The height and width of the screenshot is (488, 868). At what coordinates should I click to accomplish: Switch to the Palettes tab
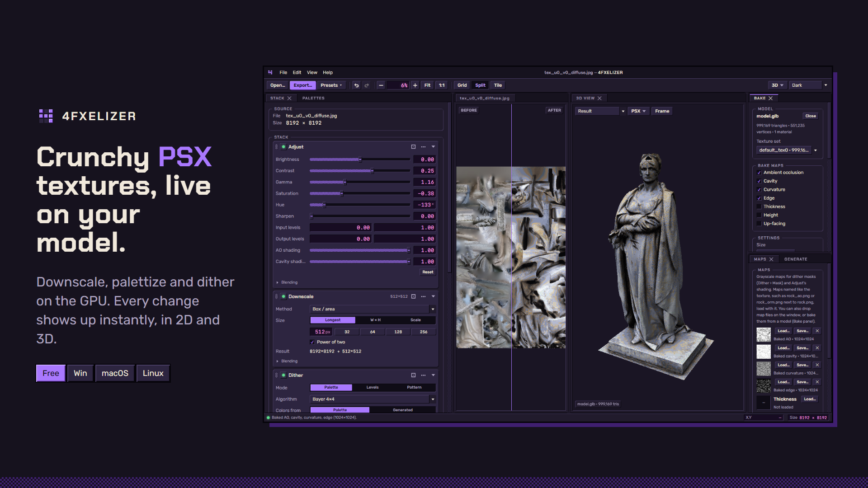click(x=313, y=98)
